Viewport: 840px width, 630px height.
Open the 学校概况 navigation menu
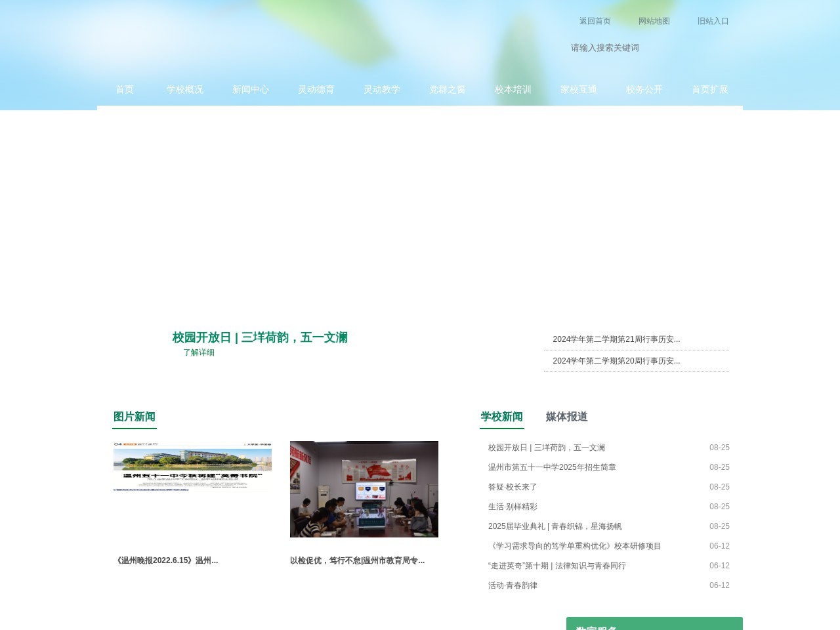tap(185, 90)
